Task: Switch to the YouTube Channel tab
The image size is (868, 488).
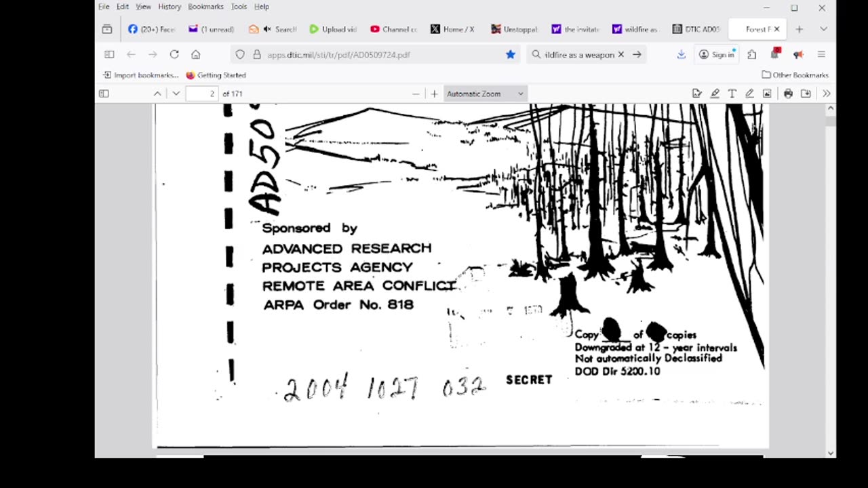Action: click(393, 29)
